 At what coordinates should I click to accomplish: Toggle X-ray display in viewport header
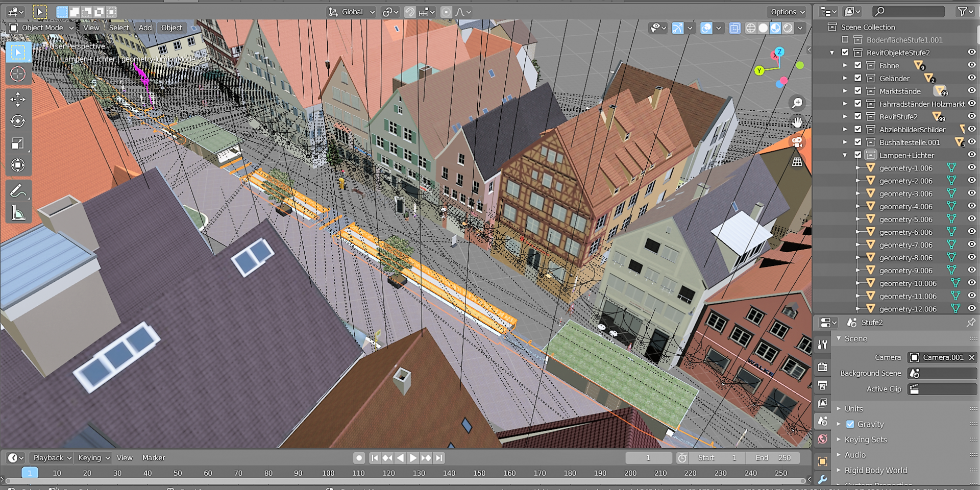[734, 28]
